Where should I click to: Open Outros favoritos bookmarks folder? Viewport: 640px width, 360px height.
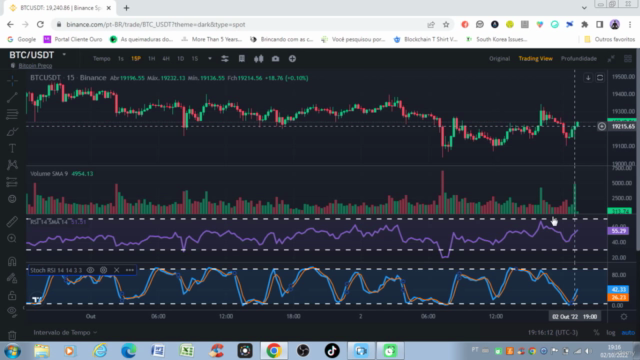click(x=610, y=39)
